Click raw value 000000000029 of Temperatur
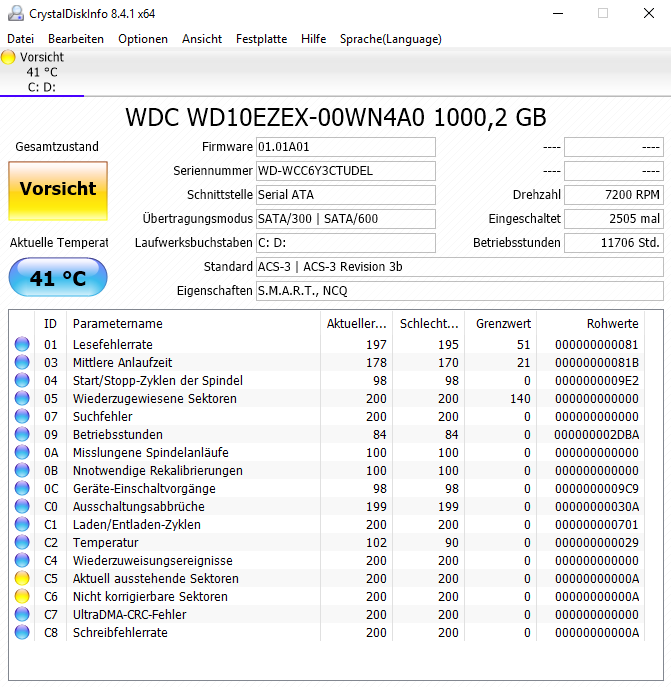The image size is (671, 687). [596, 543]
